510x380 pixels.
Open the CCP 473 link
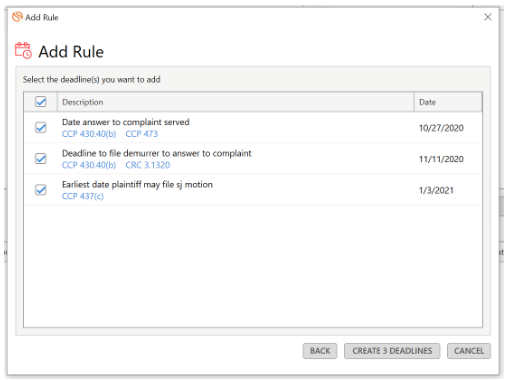point(142,134)
